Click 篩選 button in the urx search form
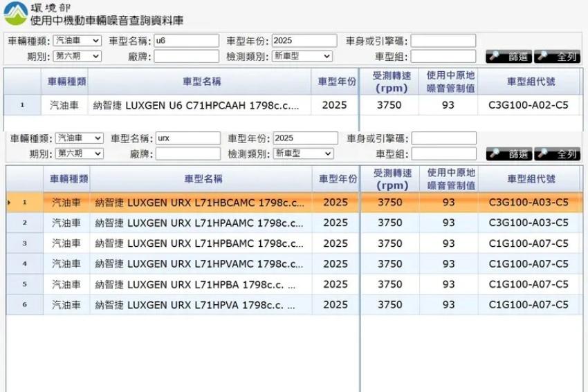The width and height of the screenshot is (588, 392). (x=509, y=154)
